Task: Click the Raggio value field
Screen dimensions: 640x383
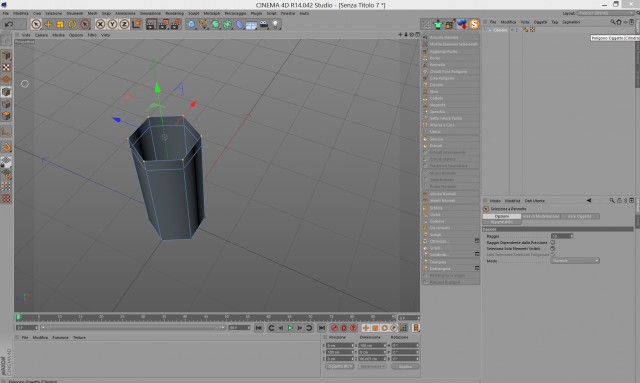Action: click(x=562, y=236)
